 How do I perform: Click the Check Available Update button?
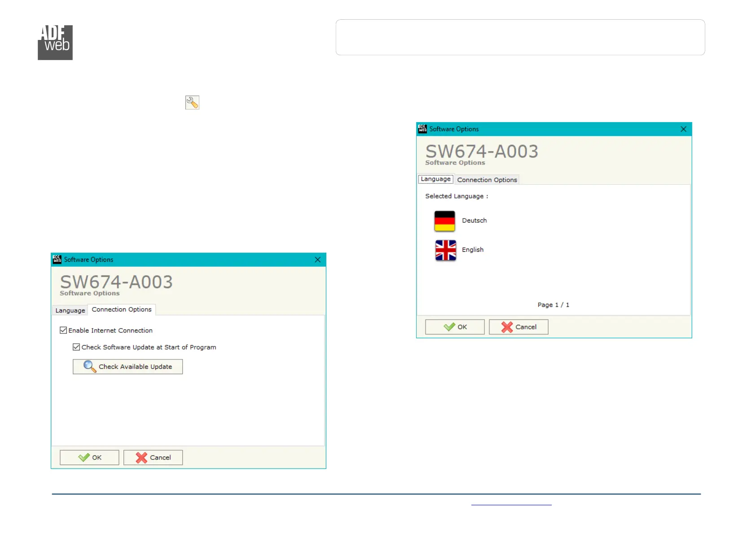pyautogui.click(x=127, y=367)
